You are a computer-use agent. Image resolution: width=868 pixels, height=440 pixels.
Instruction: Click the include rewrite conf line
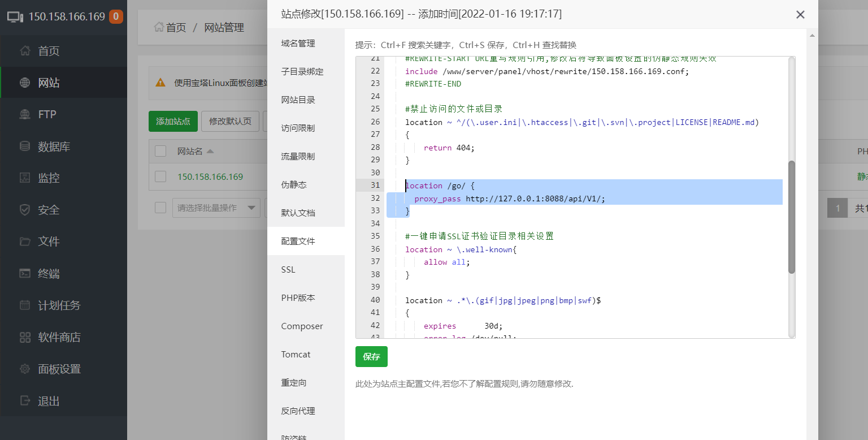pos(547,71)
